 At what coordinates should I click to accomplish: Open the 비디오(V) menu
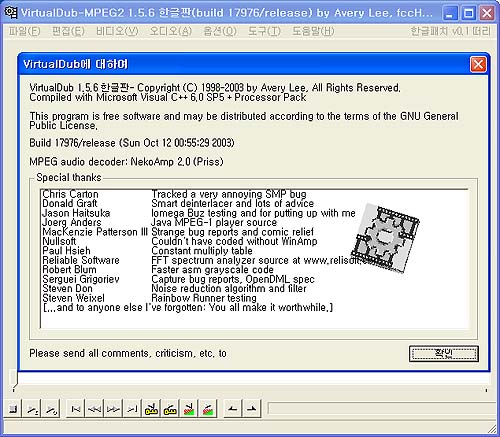117,31
